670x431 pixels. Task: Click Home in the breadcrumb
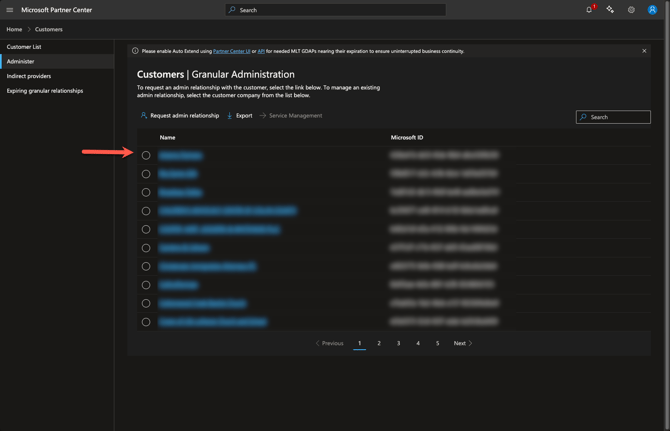(14, 29)
